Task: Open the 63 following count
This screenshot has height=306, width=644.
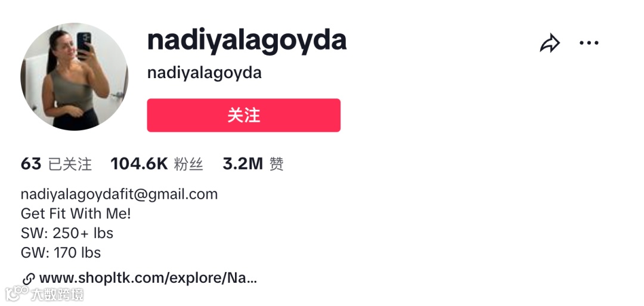Action: click(x=31, y=164)
